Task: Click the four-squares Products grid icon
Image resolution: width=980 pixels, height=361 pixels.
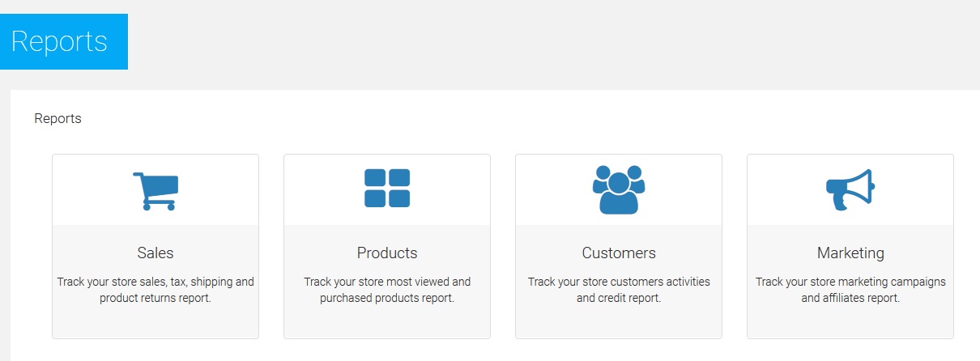Action: point(387,188)
